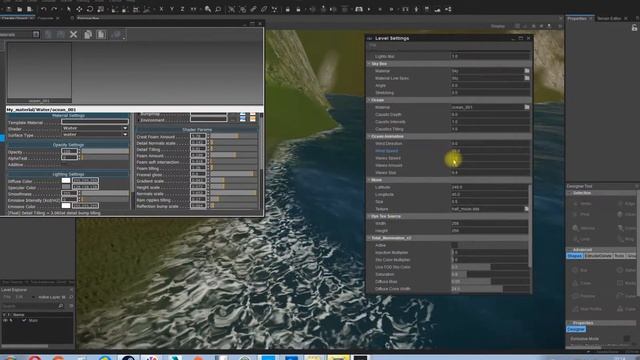Click orange texture icon on Environment row
The width and height of the screenshot is (640, 360).
click(253, 119)
